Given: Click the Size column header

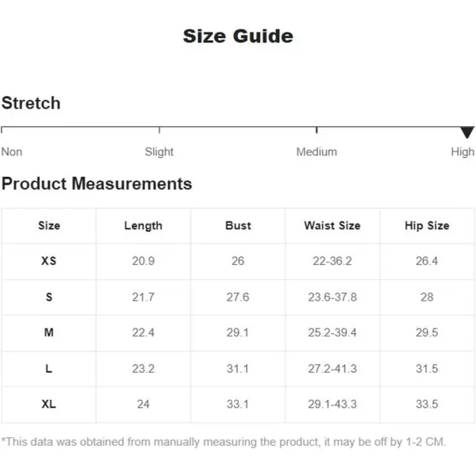Looking at the screenshot, I should point(49,225).
